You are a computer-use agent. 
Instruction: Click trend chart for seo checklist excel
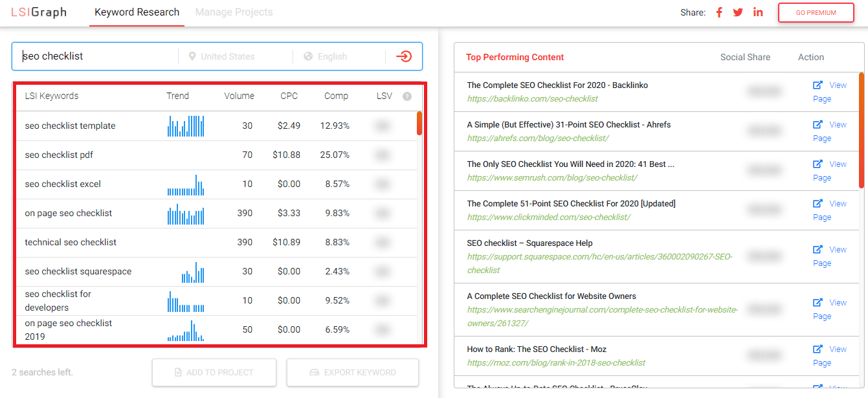click(x=186, y=185)
